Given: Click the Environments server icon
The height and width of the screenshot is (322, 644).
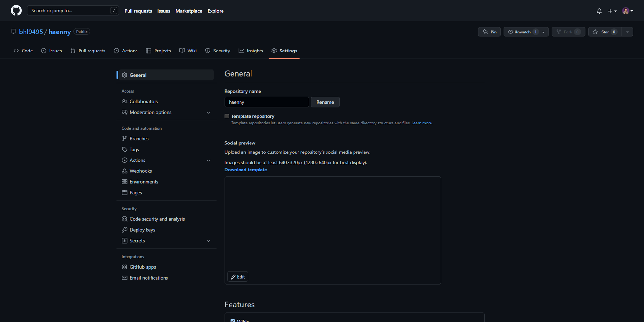Looking at the screenshot, I should pyautogui.click(x=125, y=182).
